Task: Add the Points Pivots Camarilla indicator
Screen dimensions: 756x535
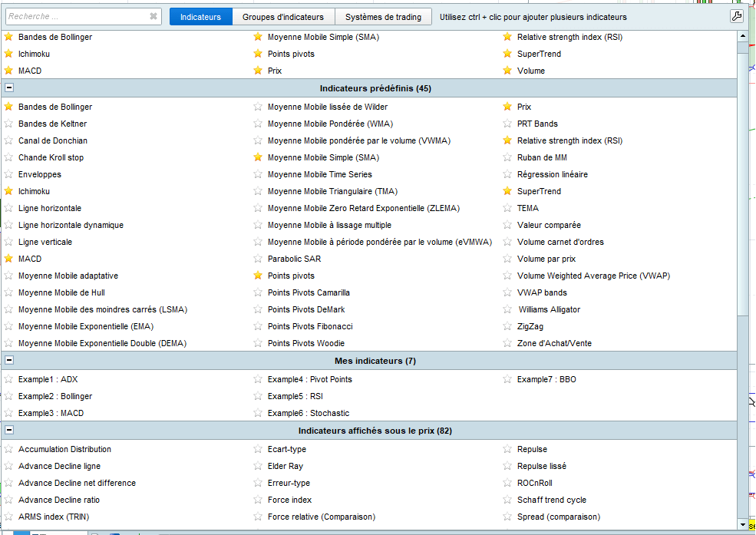Action: pos(309,292)
